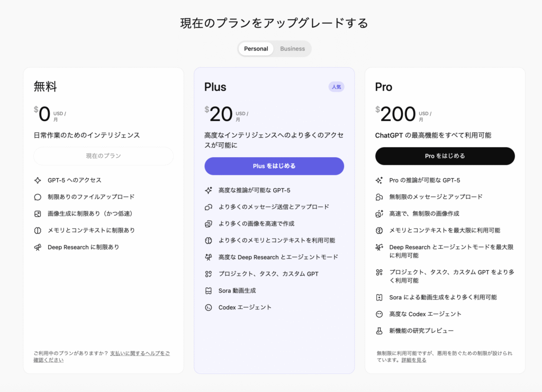Screen dimensions: 542x392
Task: Click the Sora 動画生成 icon in Plus plan
Action: 208,290
